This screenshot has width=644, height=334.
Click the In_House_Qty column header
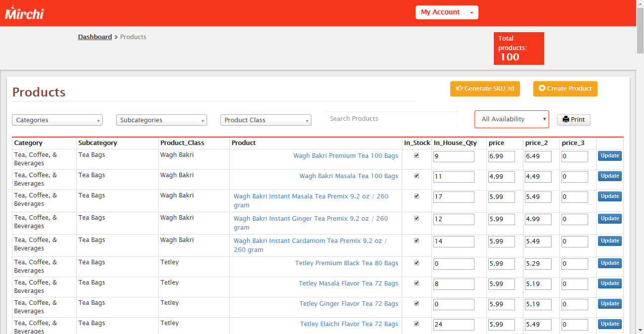point(455,143)
